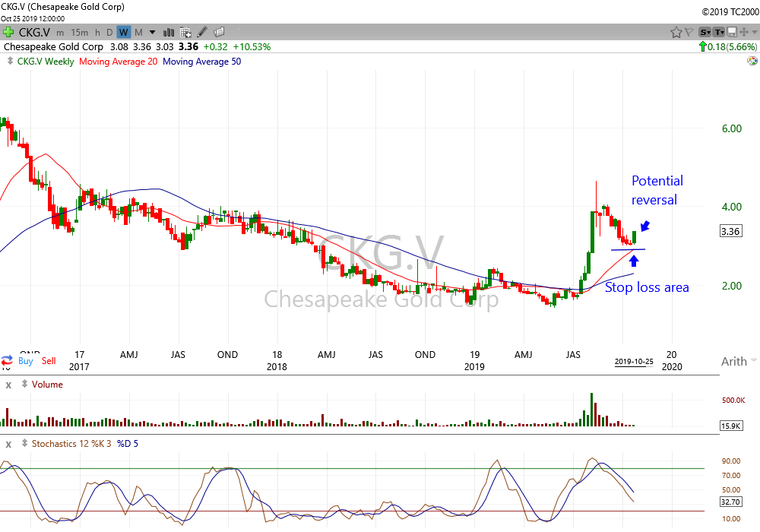Click the red-blue trade arrows icon
Image resolution: width=760 pixels, height=532 pixels.
8,360
